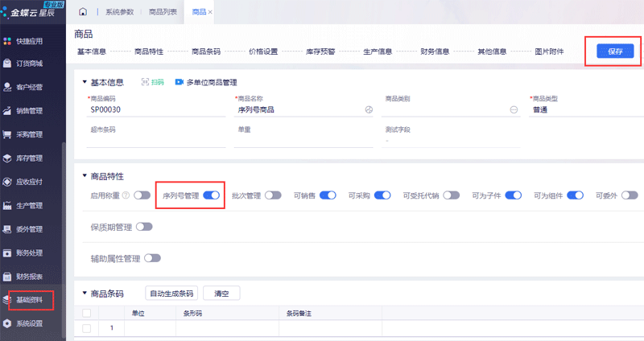The width and height of the screenshot is (644, 341).
Task: Toggle 可销售 switch off
Action: click(328, 195)
